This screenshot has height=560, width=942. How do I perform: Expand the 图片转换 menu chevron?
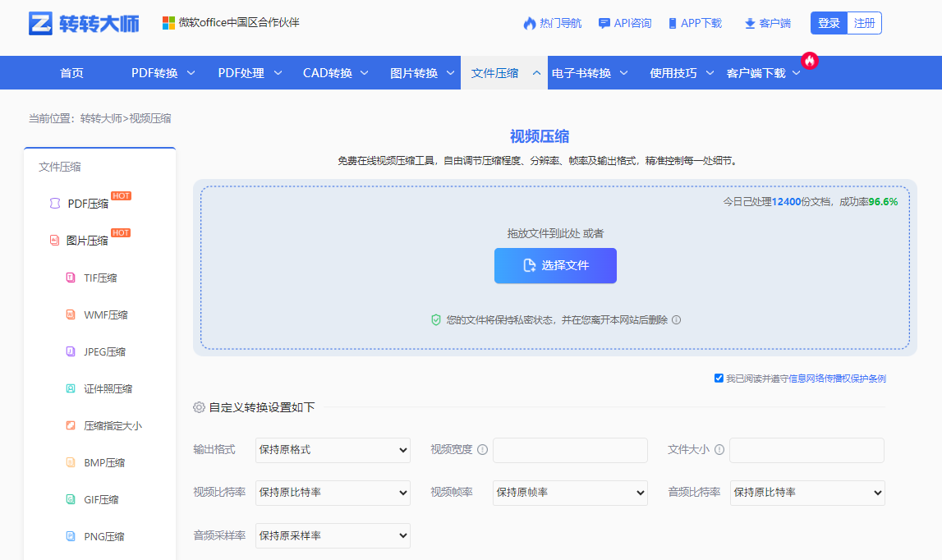(451, 73)
